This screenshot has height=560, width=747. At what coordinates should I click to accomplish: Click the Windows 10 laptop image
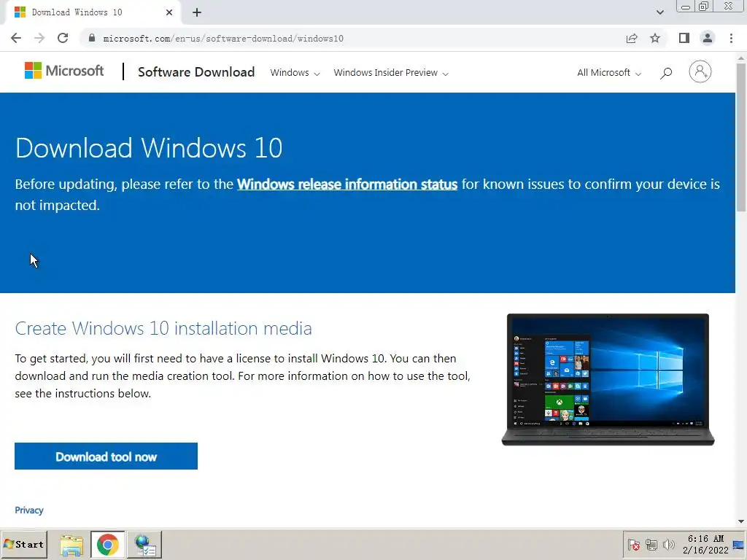coord(608,379)
